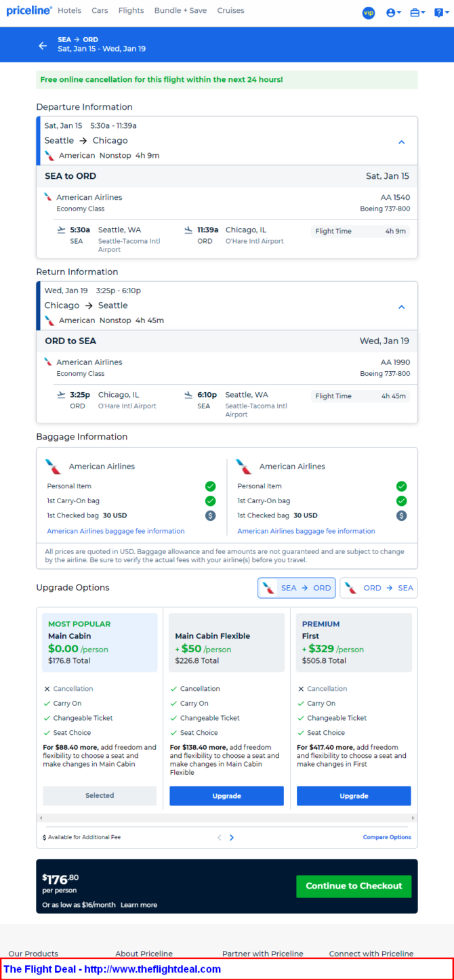
Task: Show previous upgrade options with left chevron
Action: (x=219, y=838)
